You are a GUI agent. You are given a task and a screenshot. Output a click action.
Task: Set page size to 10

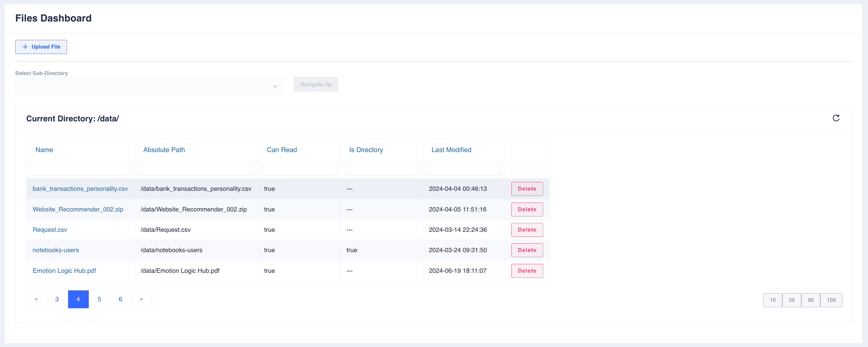(773, 300)
